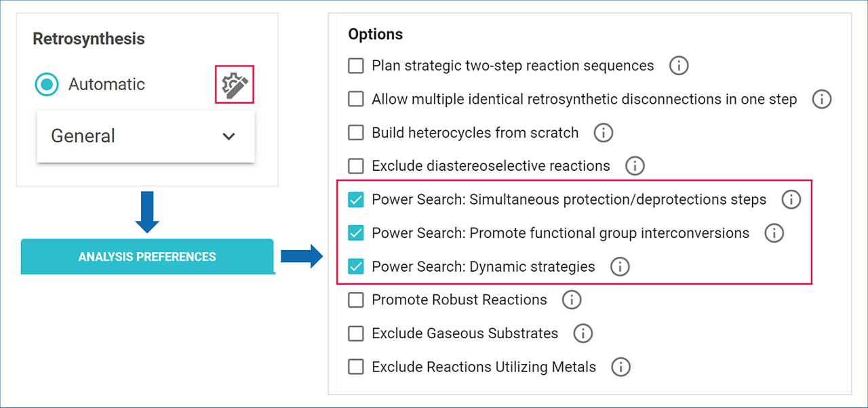Image resolution: width=868 pixels, height=408 pixels.
Task: Enable Plan strategic two-step reaction sequences
Action: tap(356, 66)
